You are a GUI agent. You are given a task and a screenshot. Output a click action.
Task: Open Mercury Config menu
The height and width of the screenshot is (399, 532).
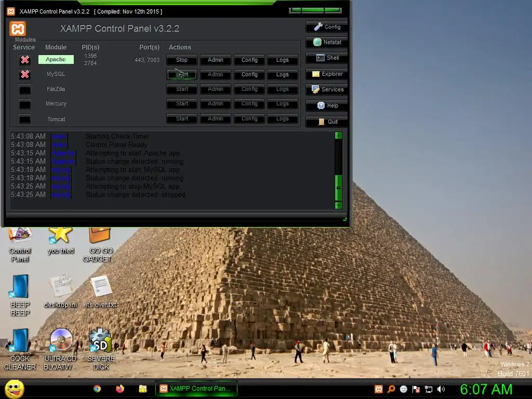tap(249, 103)
